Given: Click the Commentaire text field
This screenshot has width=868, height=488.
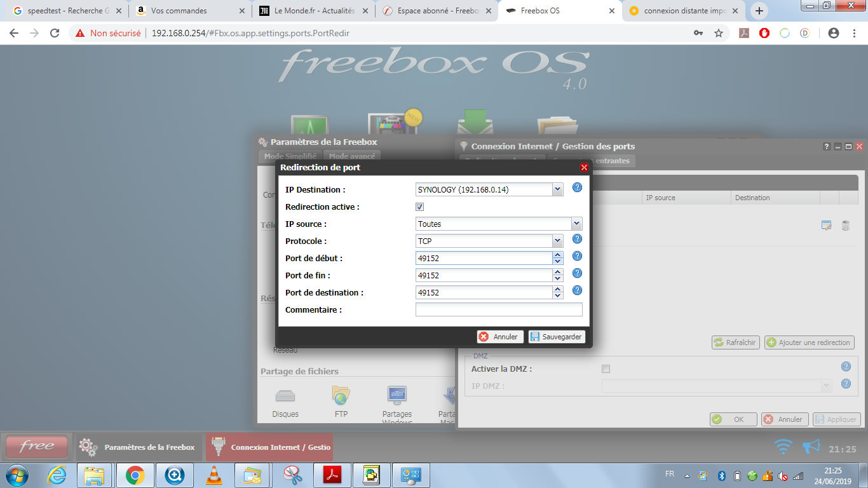Looking at the screenshot, I should 499,309.
